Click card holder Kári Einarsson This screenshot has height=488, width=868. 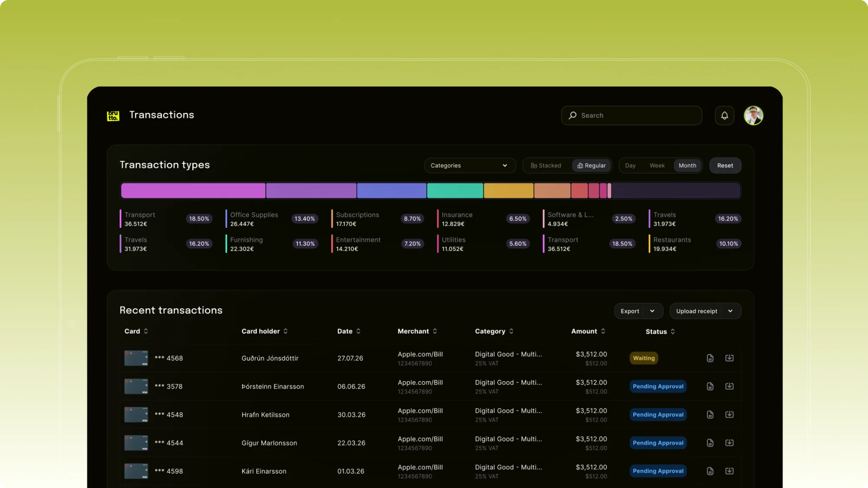tap(264, 471)
